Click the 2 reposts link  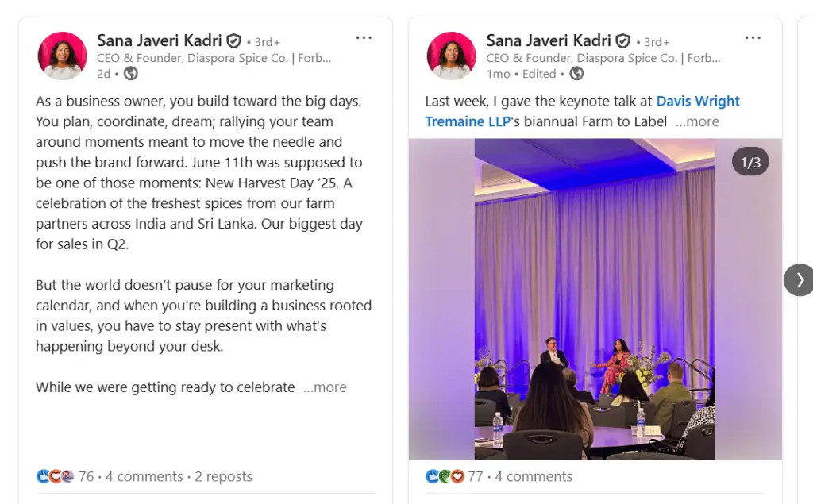click(x=223, y=476)
